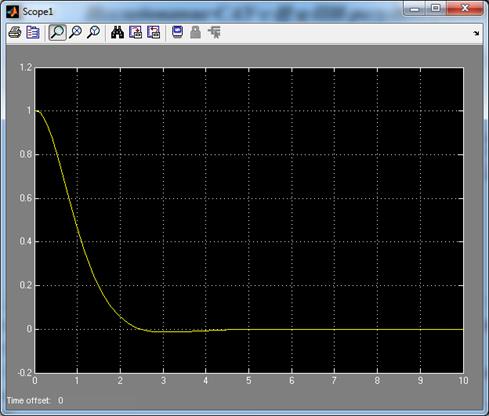Autoscale the plot with binoculars icon

point(117,33)
